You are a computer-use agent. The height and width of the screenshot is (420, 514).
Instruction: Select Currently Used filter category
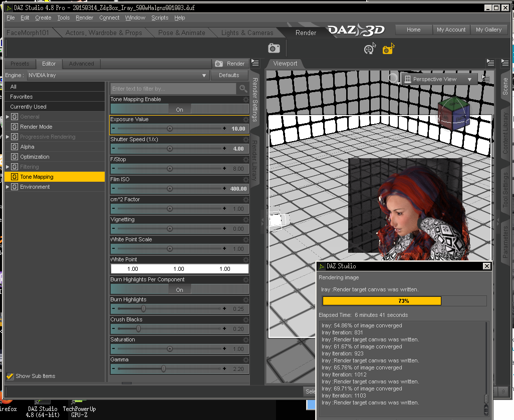(x=55, y=107)
